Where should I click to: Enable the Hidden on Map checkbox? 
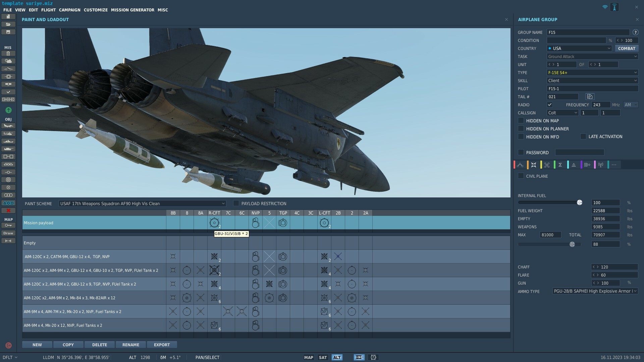(521, 121)
